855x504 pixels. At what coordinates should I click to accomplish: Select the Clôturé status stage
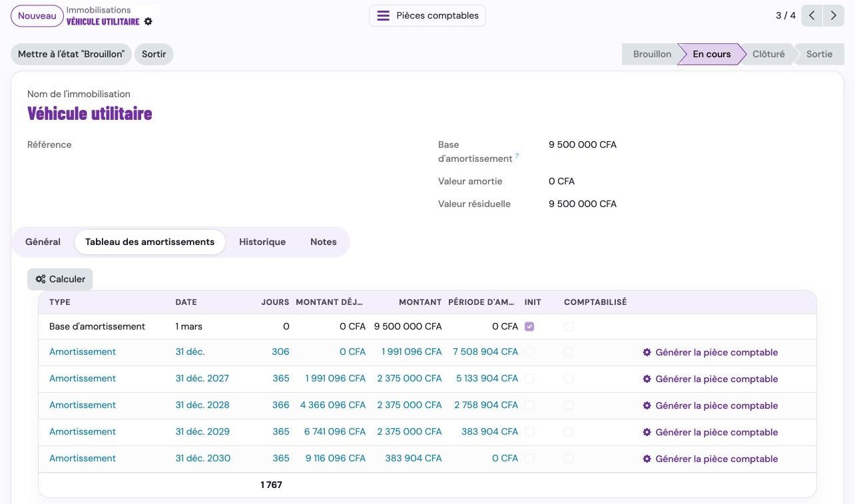click(x=768, y=54)
